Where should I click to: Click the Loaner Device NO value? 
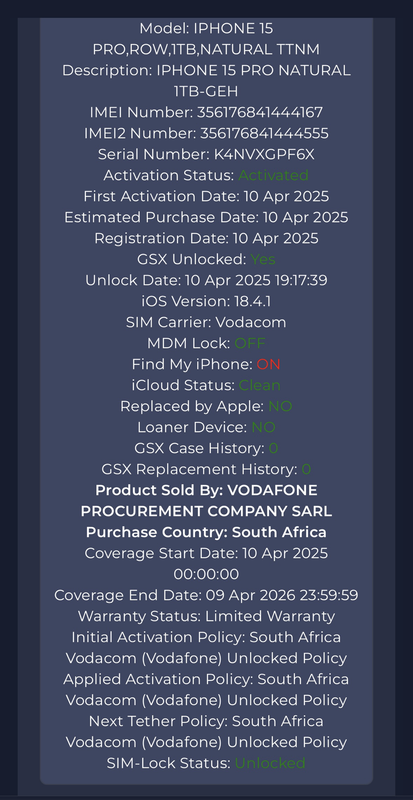pyautogui.click(x=263, y=427)
